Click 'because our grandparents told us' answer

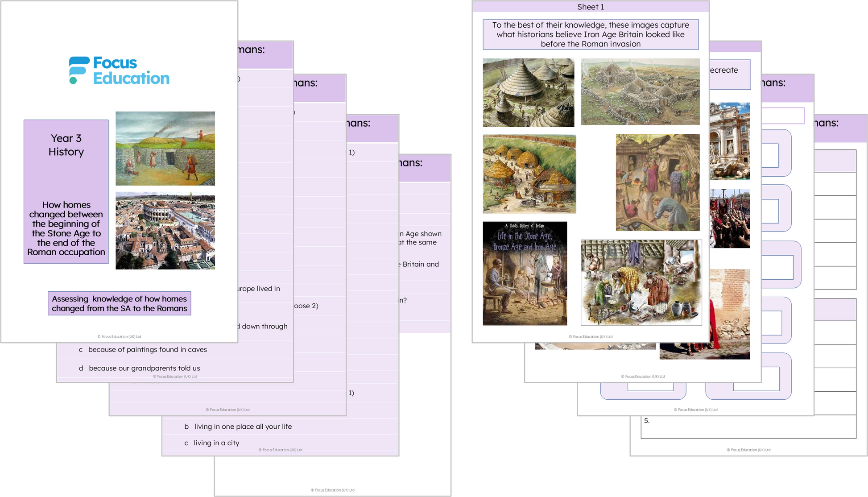(x=145, y=368)
